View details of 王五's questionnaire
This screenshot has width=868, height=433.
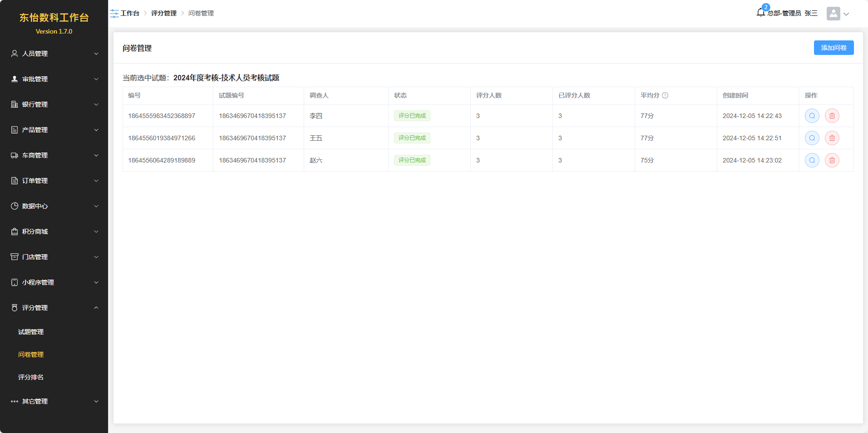point(812,138)
